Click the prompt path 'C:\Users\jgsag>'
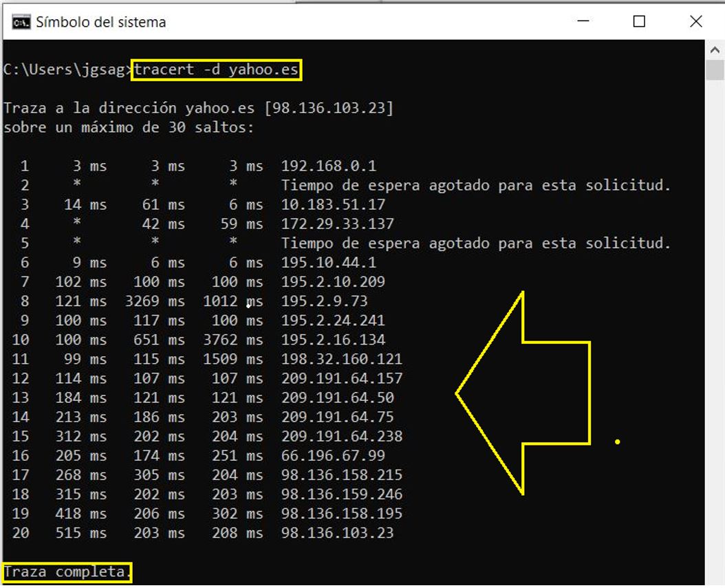The image size is (725, 588). pos(67,69)
